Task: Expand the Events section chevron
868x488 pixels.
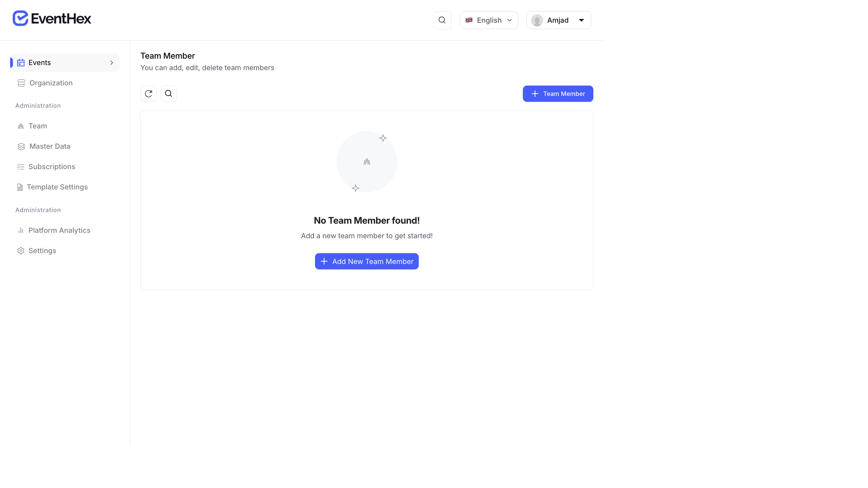Action: pyautogui.click(x=112, y=63)
